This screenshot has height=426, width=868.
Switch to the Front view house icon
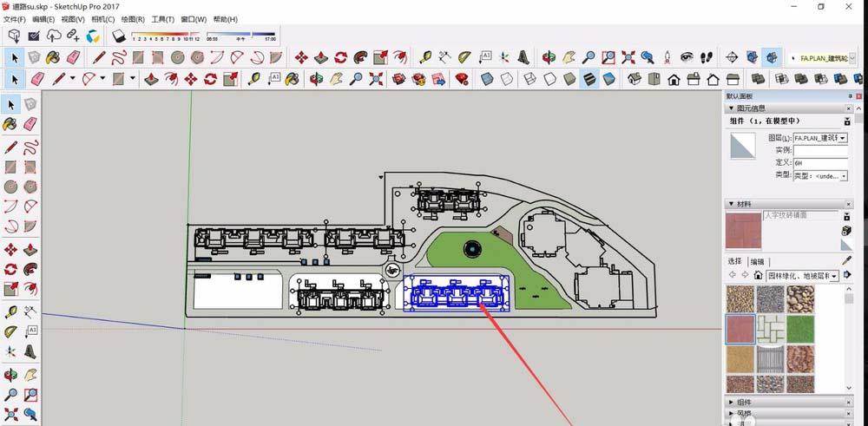[674, 79]
